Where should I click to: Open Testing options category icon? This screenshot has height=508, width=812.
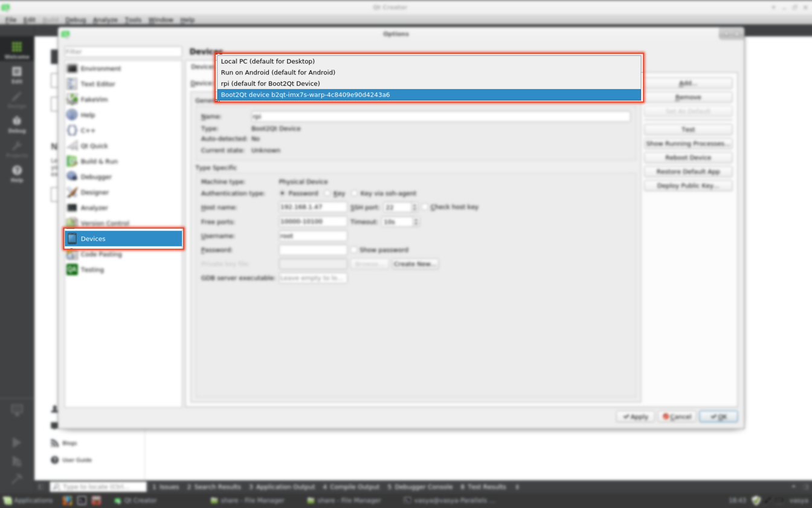[72, 270]
